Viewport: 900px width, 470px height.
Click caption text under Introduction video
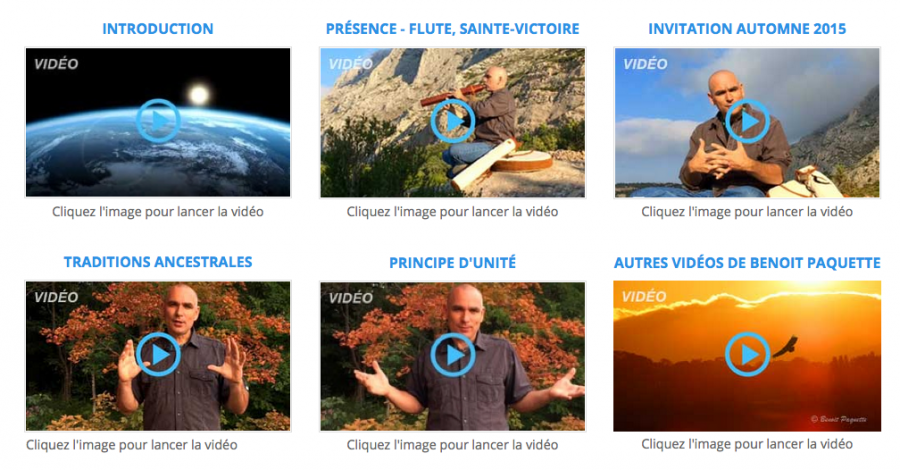[x=158, y=212]
